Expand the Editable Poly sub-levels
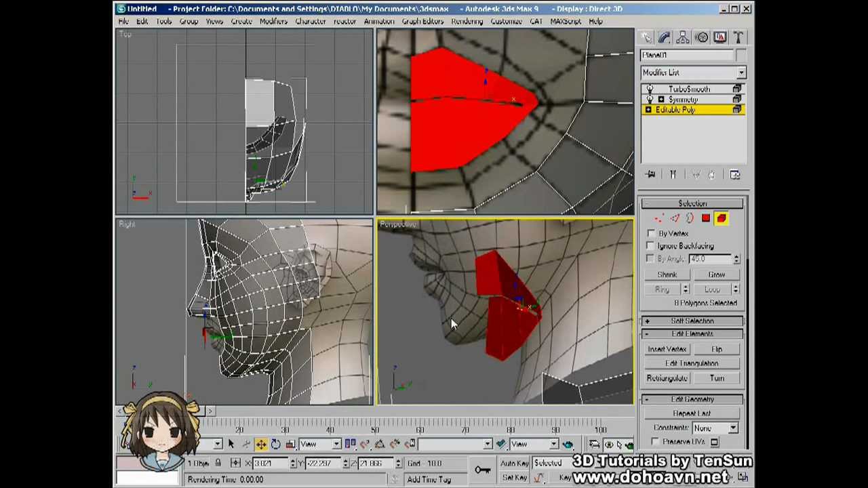 click(x=648, y=110)
